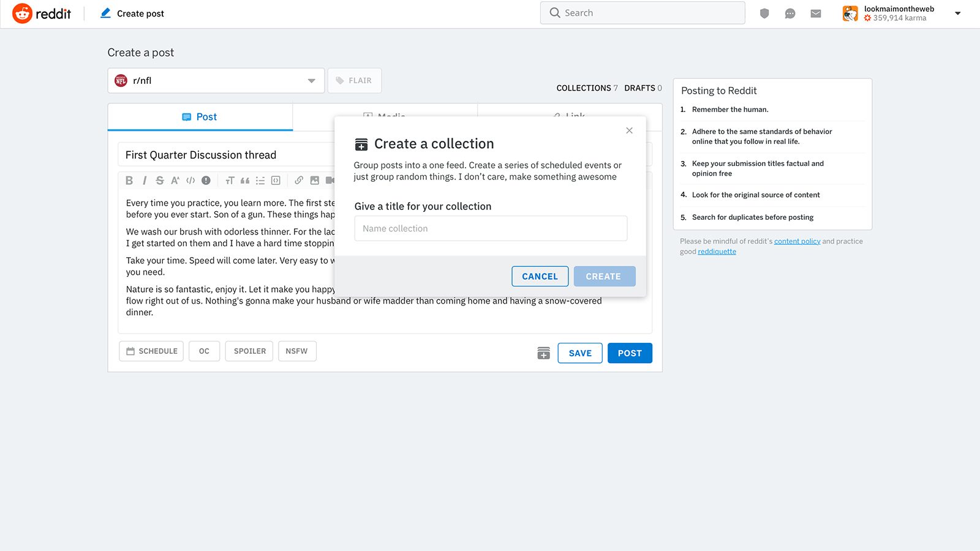
Task: Open the content policy link
Action: [797, 241]
